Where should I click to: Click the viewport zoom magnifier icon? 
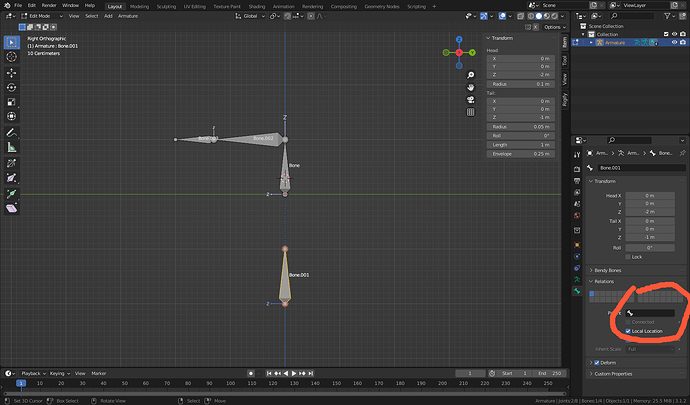(x=470, y=75)
